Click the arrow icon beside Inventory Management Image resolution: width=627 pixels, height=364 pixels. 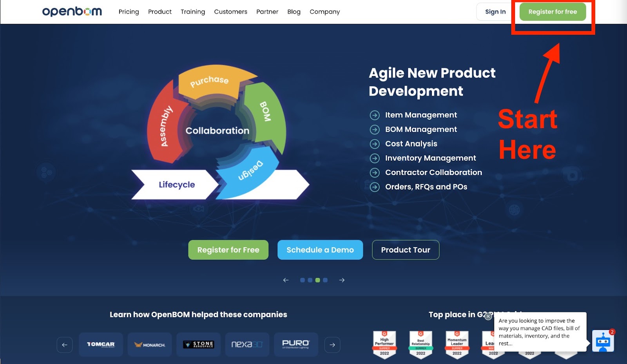point(375,158)
